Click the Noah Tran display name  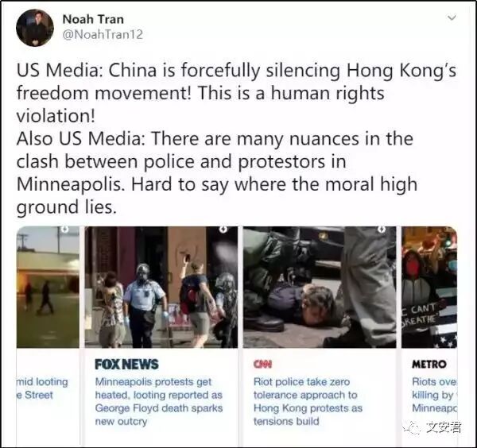[x=93, y=19]
